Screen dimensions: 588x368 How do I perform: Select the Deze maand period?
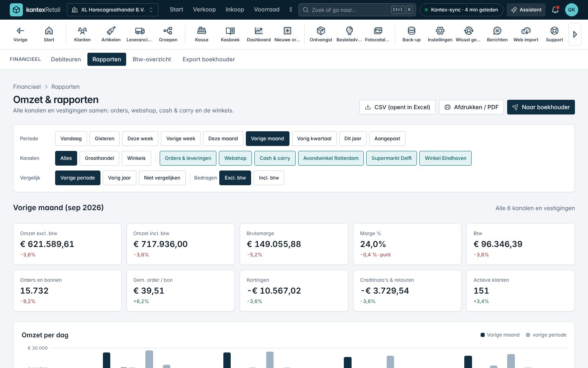[x=223, y=139]
